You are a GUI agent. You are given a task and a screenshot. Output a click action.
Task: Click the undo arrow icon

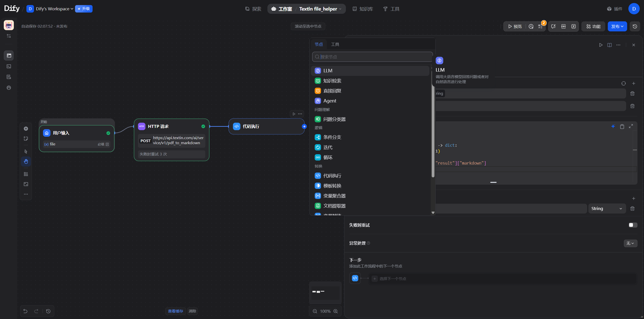pyautogui.click(x=25, y=311)
